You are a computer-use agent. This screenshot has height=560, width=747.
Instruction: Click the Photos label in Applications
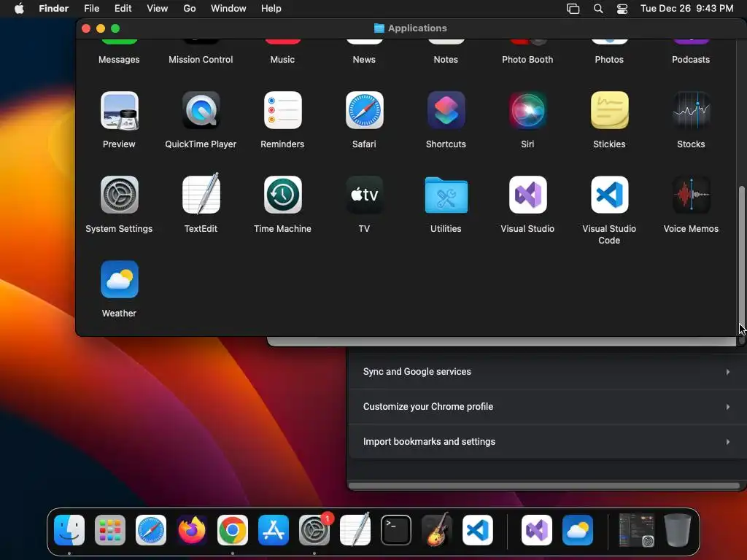pos(609,60)
